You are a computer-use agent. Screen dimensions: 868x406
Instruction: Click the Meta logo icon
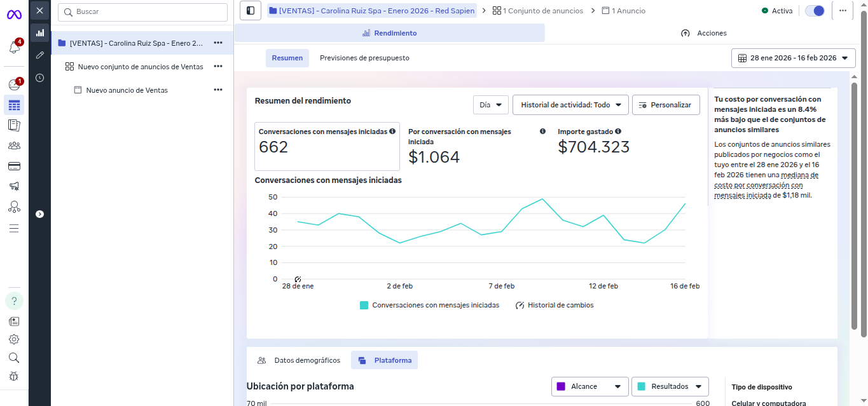14,14
